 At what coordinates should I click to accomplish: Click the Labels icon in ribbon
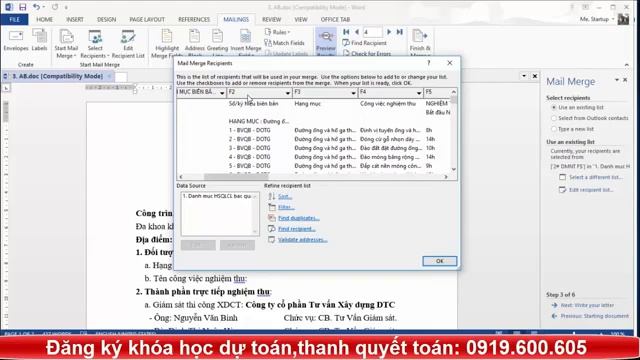pyautogui.click(x=40, y=40)
